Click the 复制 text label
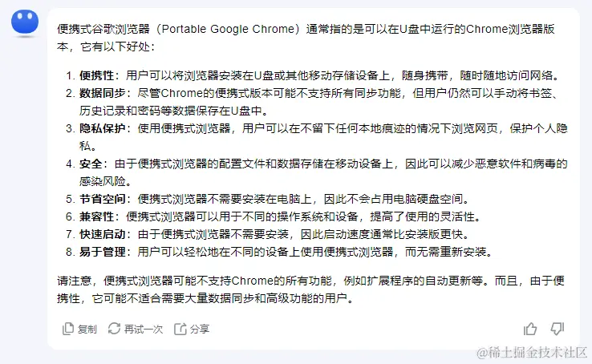Image resolution: width=592 pixels, height=364 pixels. coord(87,329)
